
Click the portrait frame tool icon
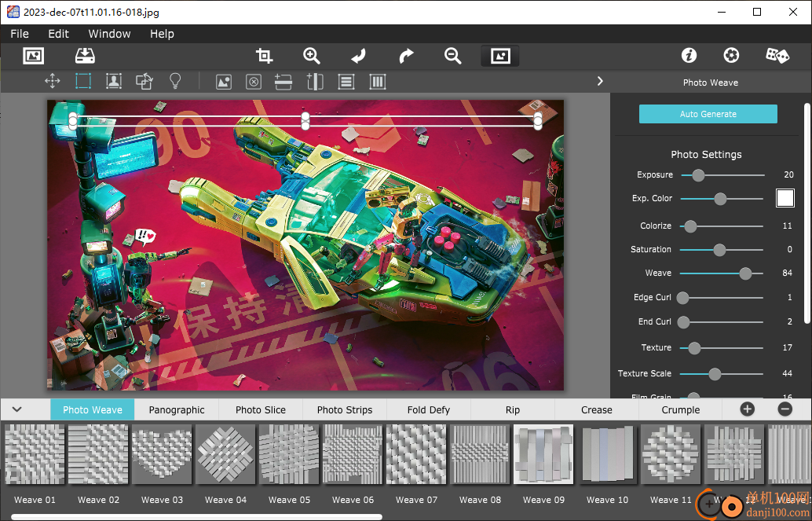(x=114, y=82)
